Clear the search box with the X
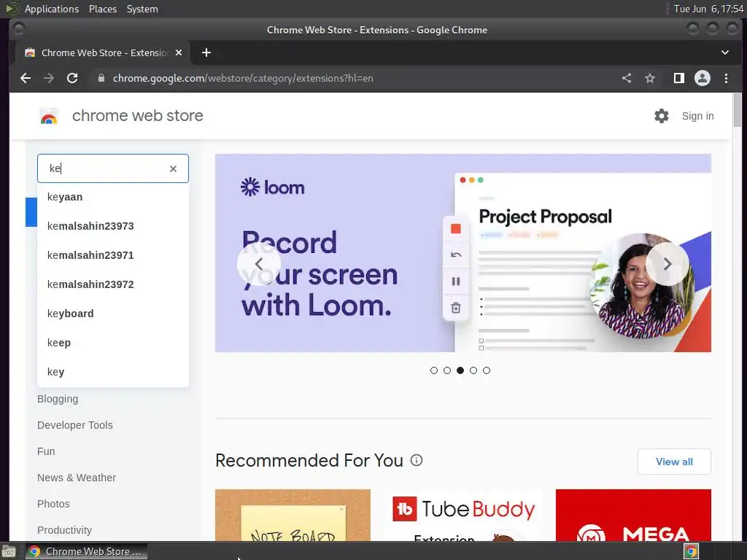The image size is (747, 560). coord(173,168)
